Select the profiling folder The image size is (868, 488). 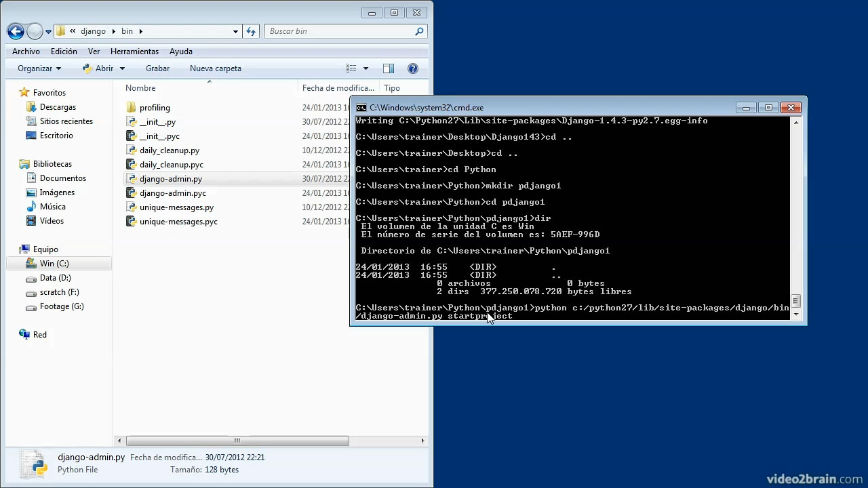[x=155, y=108]
